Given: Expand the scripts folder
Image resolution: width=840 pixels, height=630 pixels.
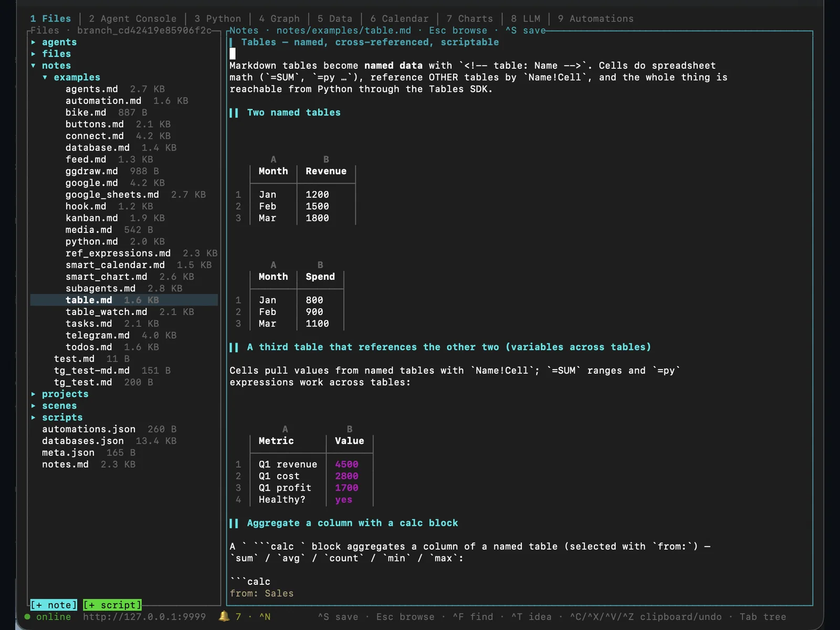Looking at the screenshot, I should point(62,417).
